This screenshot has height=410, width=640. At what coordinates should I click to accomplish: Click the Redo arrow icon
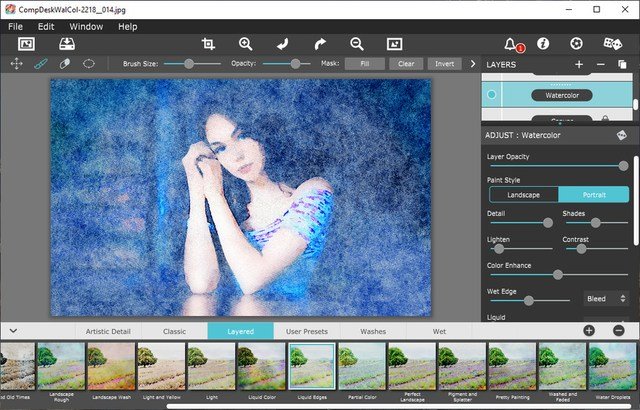(x=320, y=44)
